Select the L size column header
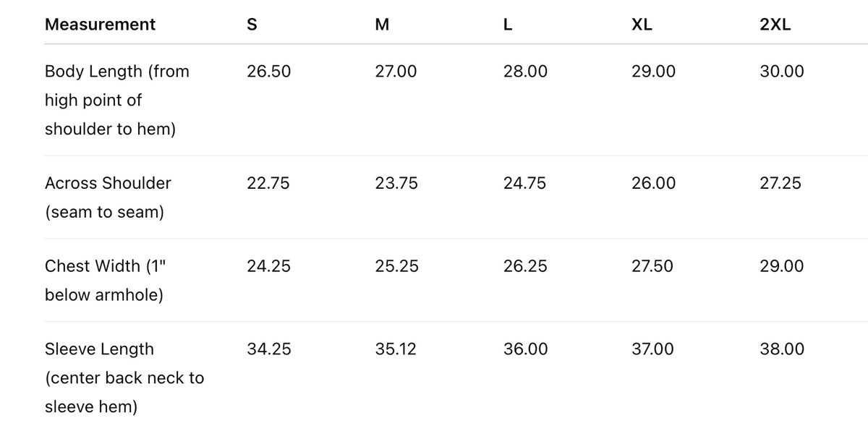 point(508,25)
